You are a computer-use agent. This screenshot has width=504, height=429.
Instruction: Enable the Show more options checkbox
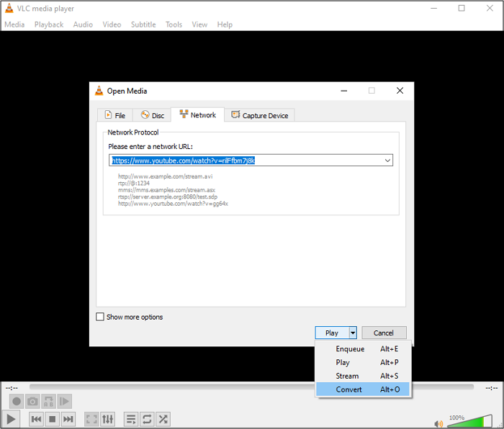click(100, 317)
